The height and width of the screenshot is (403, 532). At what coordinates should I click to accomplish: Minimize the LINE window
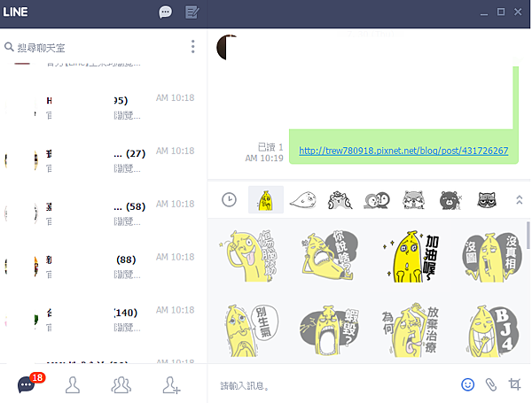[484, 13]
